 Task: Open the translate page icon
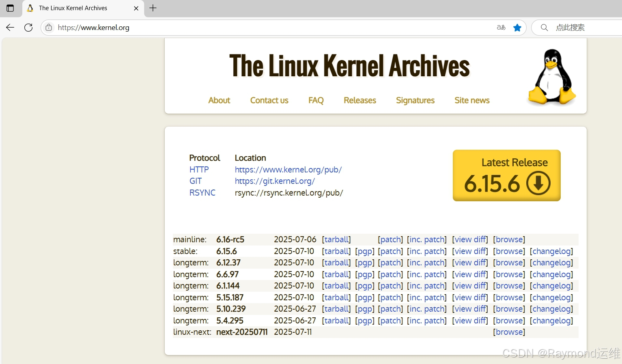(501, 28)
